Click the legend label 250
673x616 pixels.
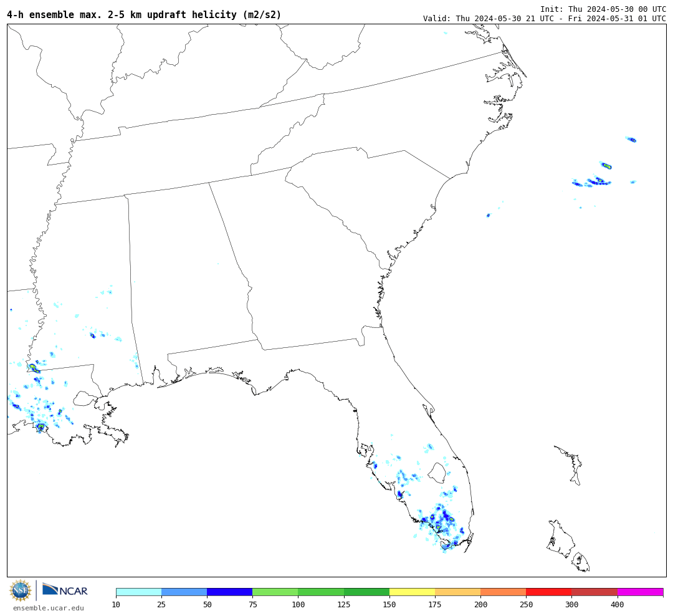[526, 604]
